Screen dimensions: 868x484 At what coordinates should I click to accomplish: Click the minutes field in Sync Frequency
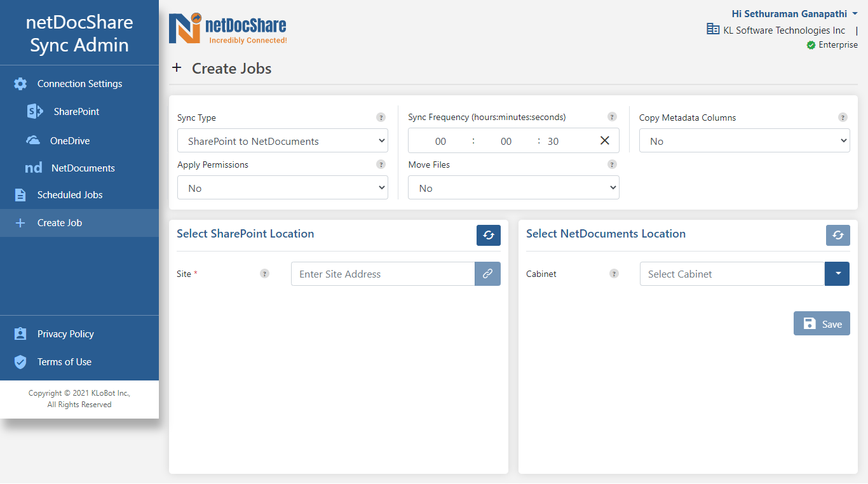point(506,141)
